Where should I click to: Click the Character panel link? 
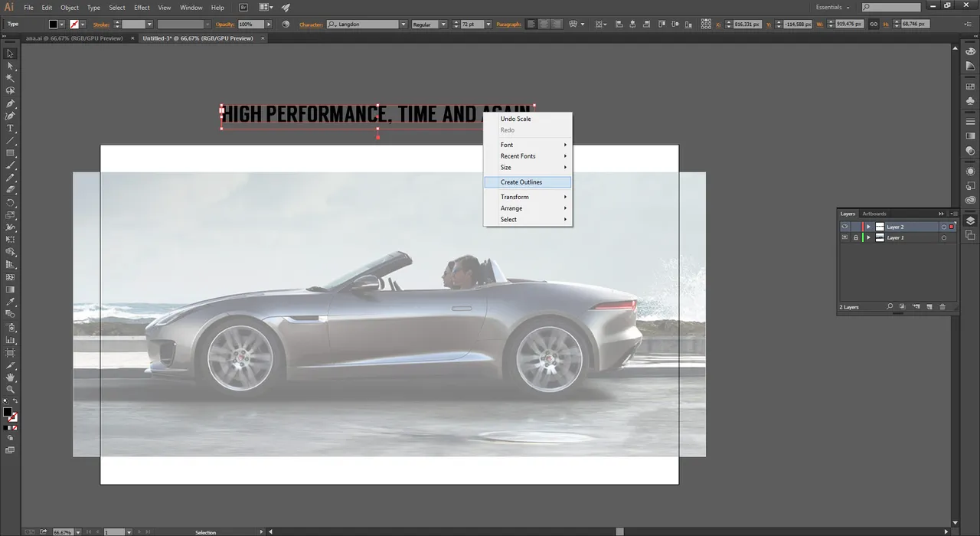click(x=311, y=25)
